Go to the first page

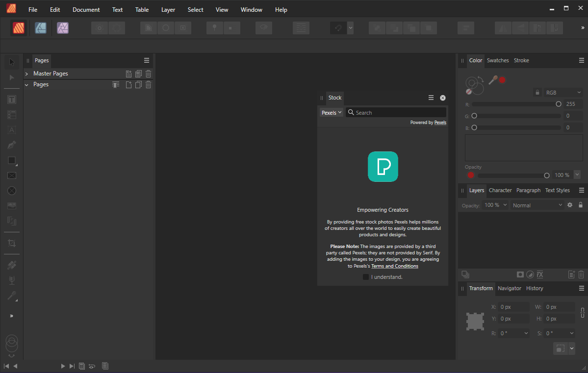6,366
